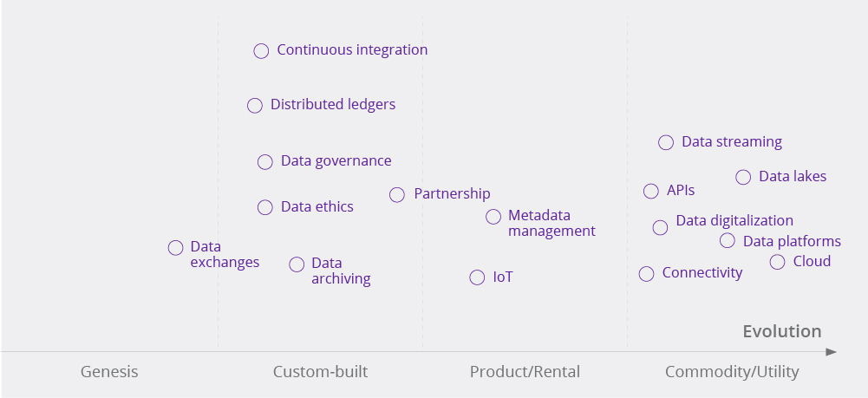
Task: Open the Data platforms label
Action: pyautogui.click(x=792, y=241)
